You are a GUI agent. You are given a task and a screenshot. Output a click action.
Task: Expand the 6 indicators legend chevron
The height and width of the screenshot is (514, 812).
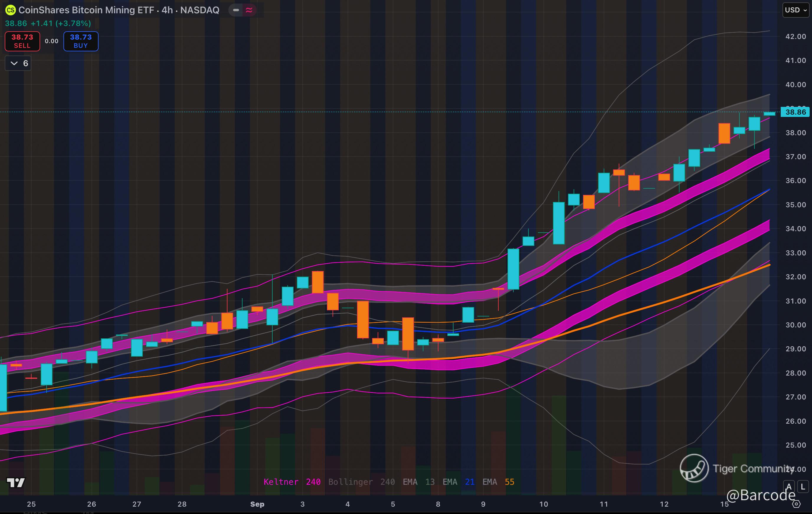tap(14, 63)
